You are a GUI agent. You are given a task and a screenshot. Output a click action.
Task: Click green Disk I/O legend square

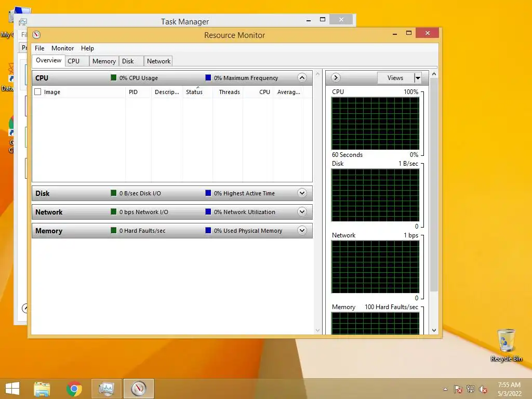114,193
